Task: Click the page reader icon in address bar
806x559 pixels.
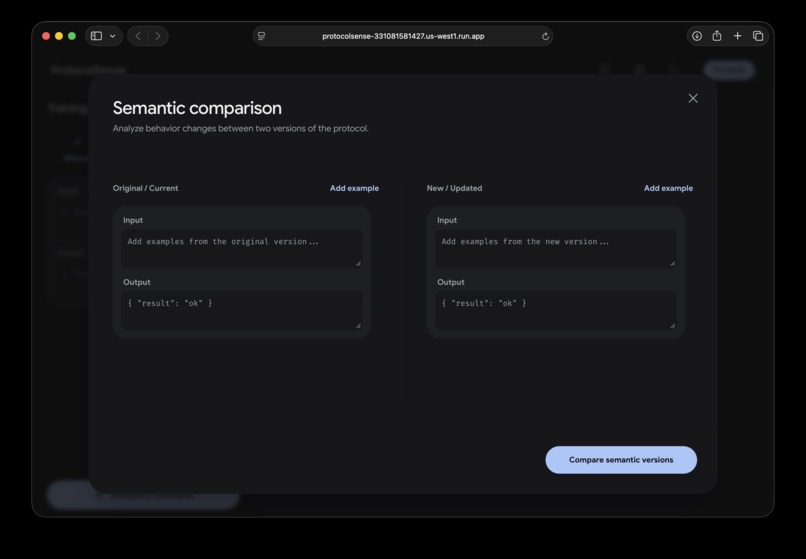Action: [262, 36]
